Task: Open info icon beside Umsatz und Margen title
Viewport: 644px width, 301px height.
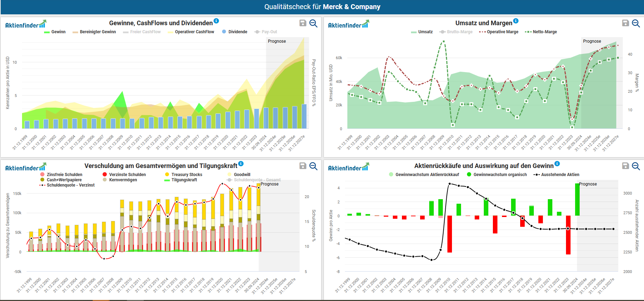Action: 516,21
